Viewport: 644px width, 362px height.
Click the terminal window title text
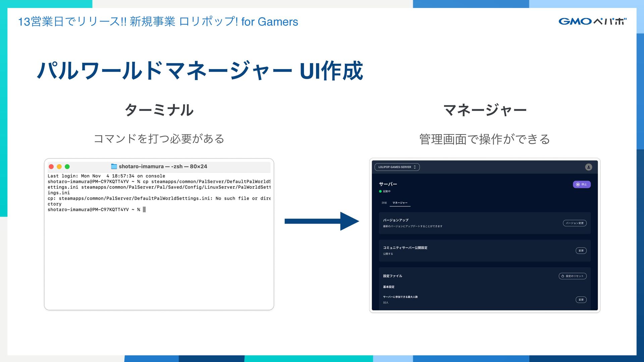(163, 167)
